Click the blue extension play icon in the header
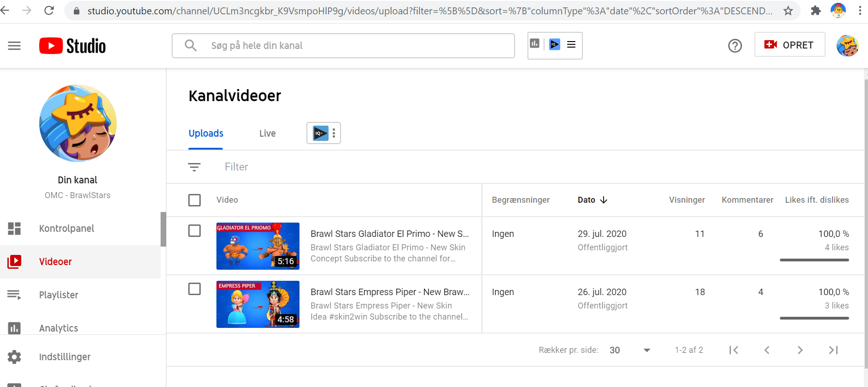This screenshot has height=387, width=868. 555,44
